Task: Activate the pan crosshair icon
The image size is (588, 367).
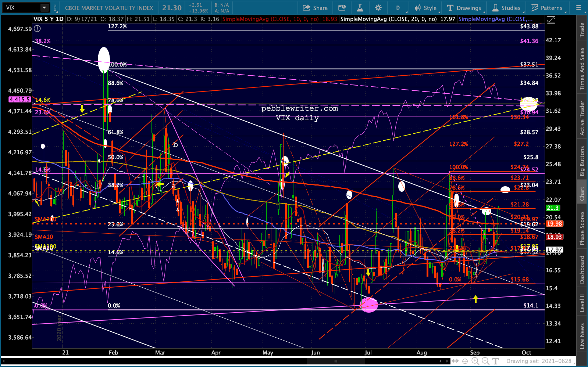Action: (x=465, y=361)
